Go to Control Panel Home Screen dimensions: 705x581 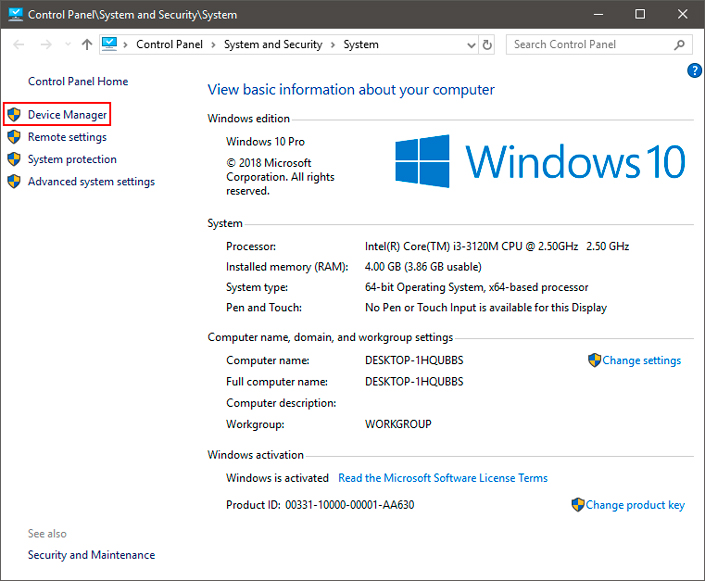click(78, 81)
